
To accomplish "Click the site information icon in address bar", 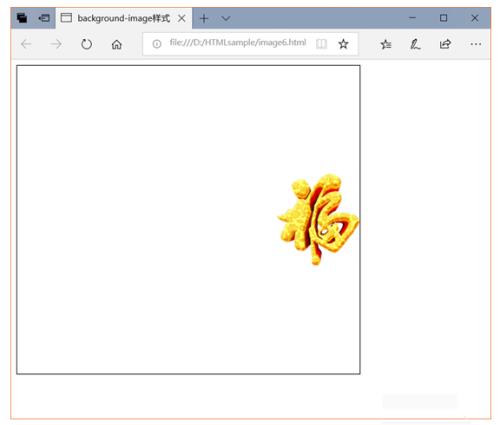I will (x=157, y=44).
